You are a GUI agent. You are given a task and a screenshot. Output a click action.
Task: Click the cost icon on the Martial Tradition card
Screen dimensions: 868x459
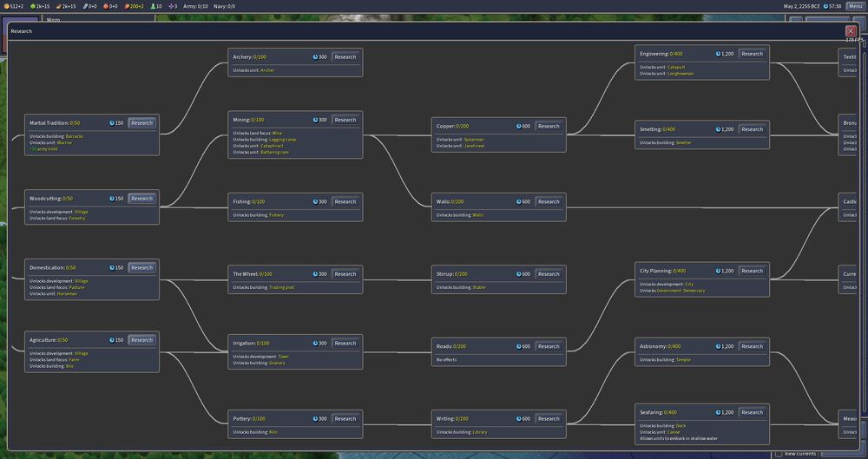(x=112, y=123)
